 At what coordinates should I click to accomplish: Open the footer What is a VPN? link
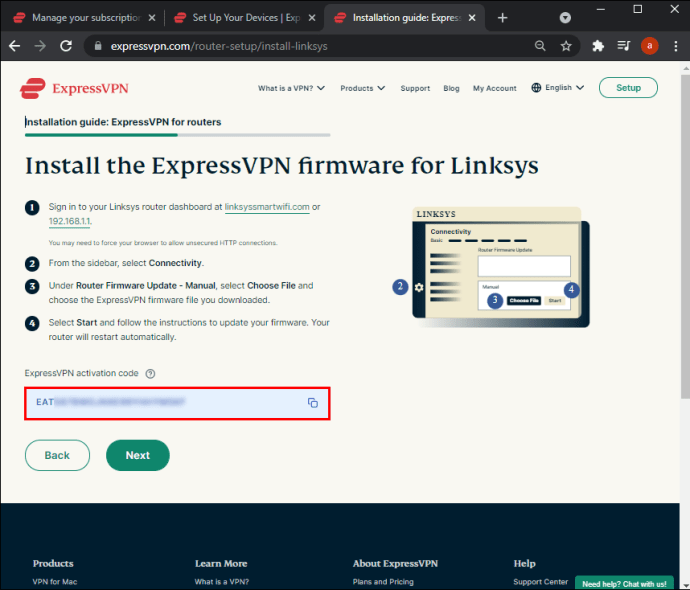coord(222,582)
